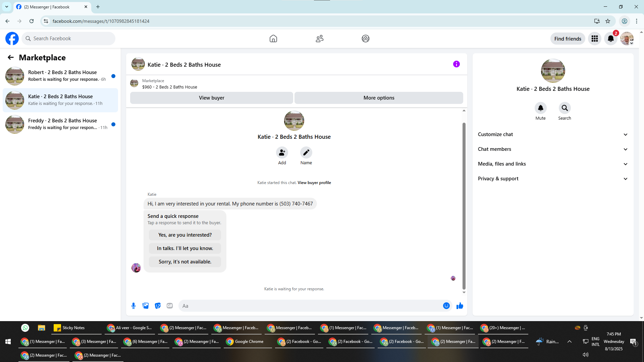Click the voice clip microphone icon
644x362 pixels.
pos(133,306)
